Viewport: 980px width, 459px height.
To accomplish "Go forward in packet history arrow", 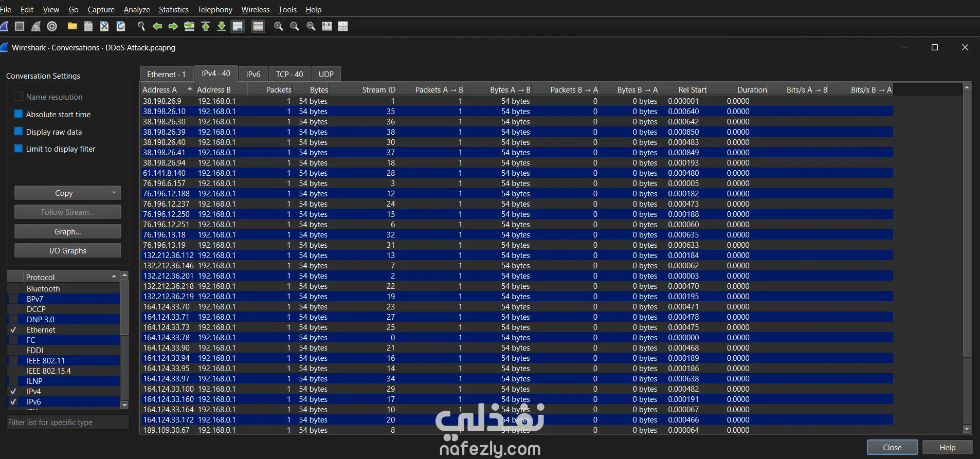I will tap(173, 26).
